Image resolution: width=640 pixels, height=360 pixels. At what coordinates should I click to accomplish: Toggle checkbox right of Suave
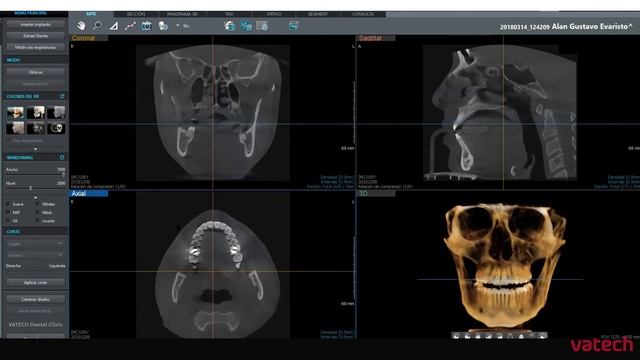[37, 204]
